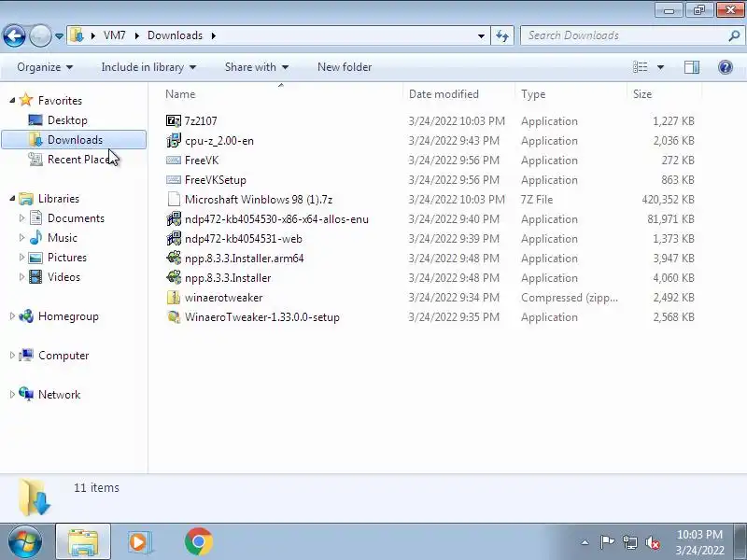Select WinaeroTweaker-1.33.0.0-setup icon
Viewport: 747px width, 560px height.
174,317
